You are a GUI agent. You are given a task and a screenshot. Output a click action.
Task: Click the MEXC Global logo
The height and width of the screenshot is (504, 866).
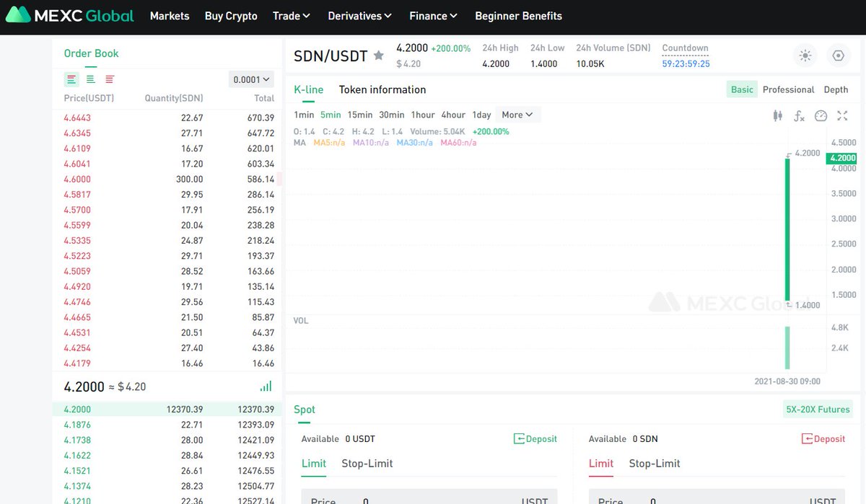69,15
